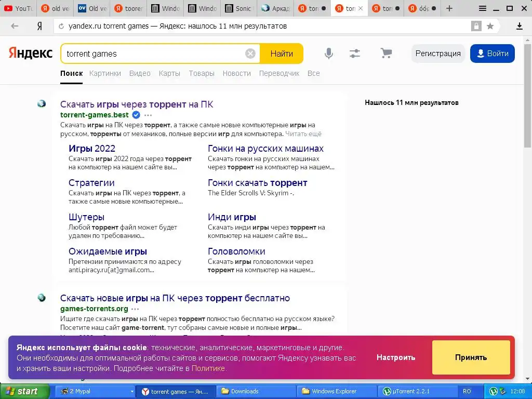Expand the Все categories menu
Image resolution: width=532 pixels, height=399 pixels.
pos(313,73)
